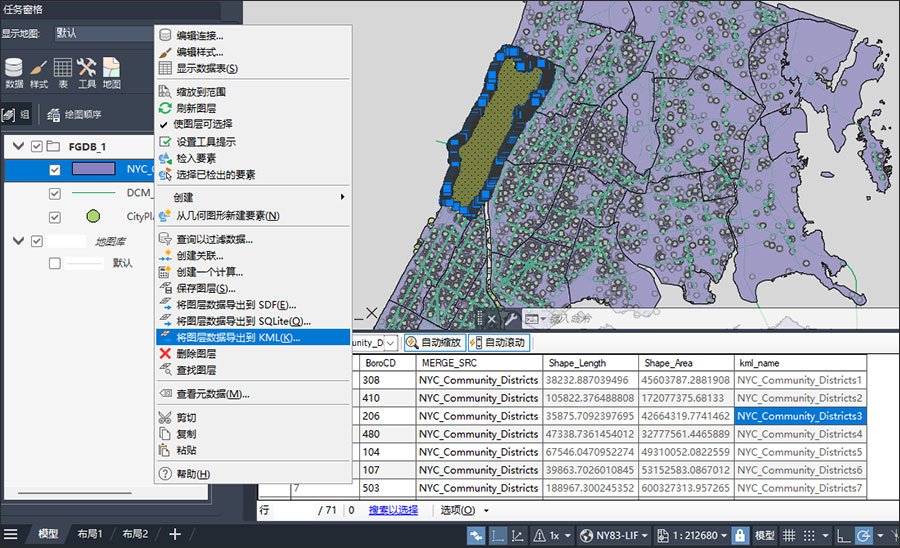Viewport: 900px width, 548px height.
Task: Click the 组 (Group) icon
Action: pos(15,114)
